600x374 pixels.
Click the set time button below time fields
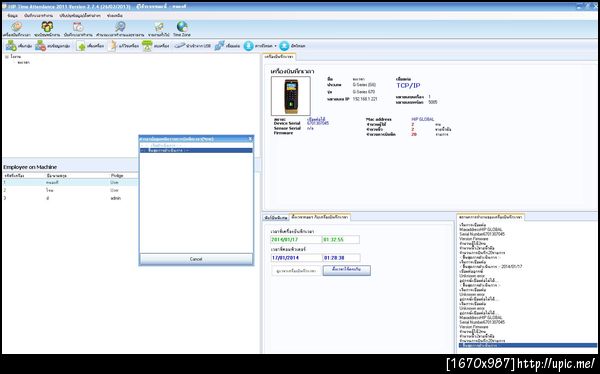347,270
